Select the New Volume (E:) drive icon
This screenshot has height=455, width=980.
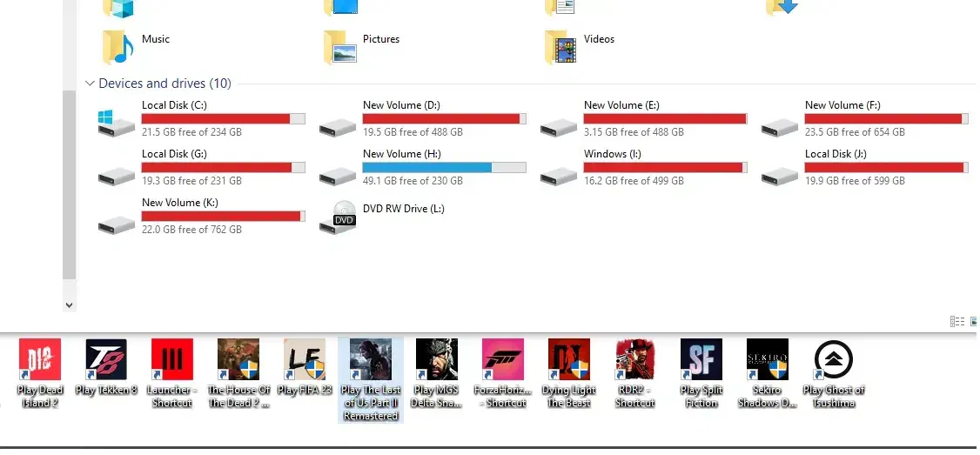tap(559, 128)
